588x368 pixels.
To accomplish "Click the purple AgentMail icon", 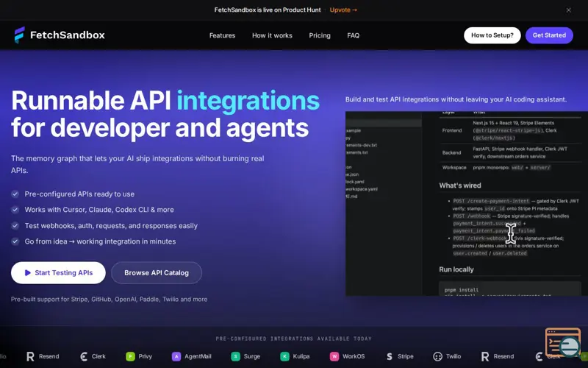I will pyautogui.click(x=176, y=356).
